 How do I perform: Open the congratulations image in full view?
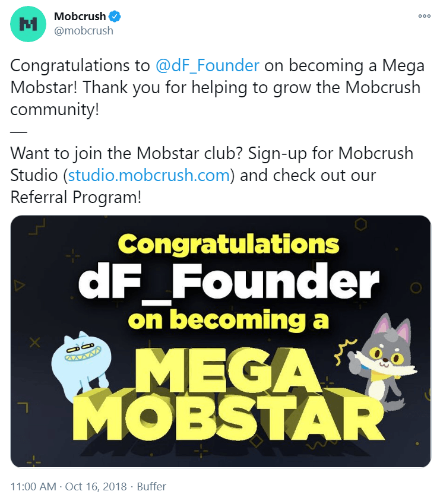coord(220,343)
